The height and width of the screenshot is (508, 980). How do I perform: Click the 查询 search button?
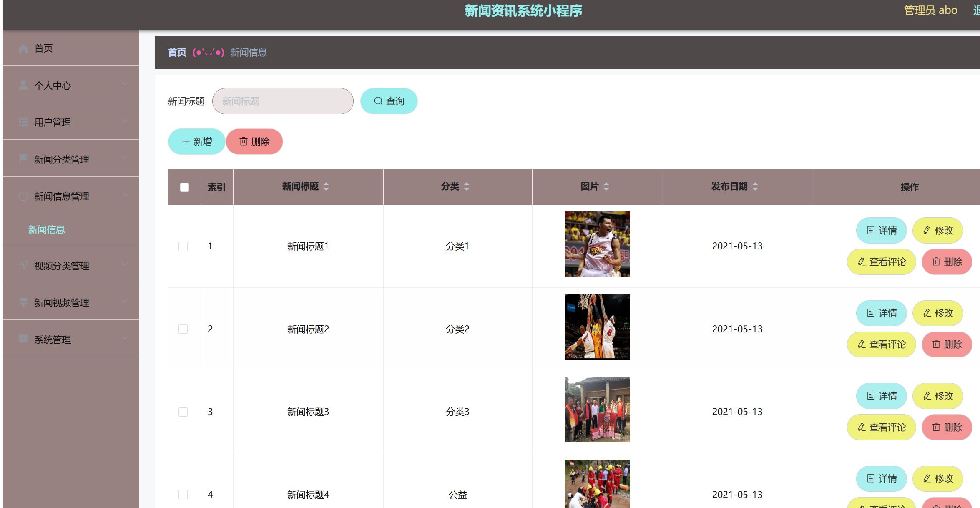(x=389, y=101)
